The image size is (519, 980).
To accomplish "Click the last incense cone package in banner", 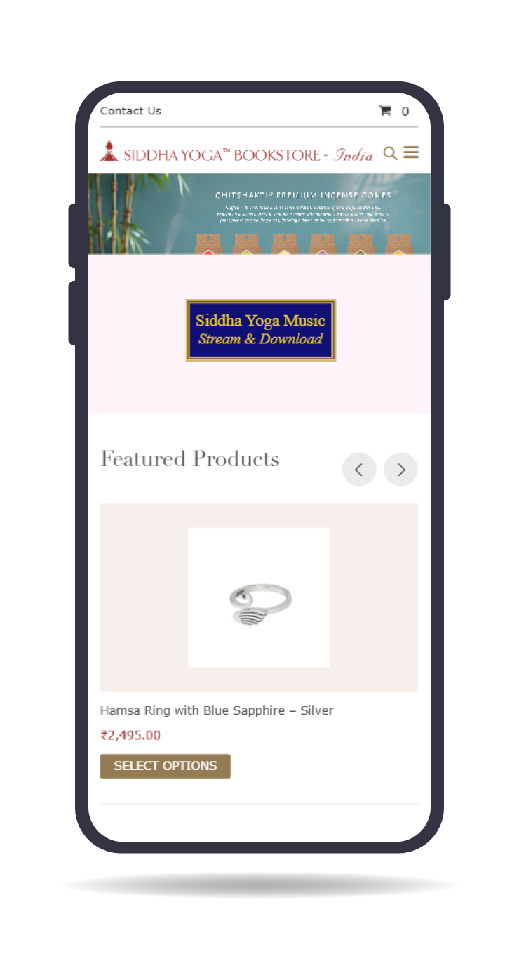I will [398, 244].
